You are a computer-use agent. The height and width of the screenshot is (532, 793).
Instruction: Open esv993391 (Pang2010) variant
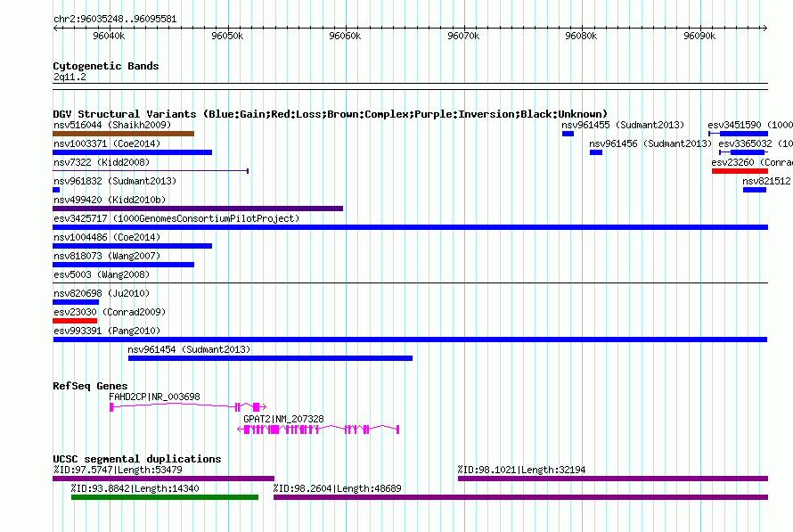107,331
